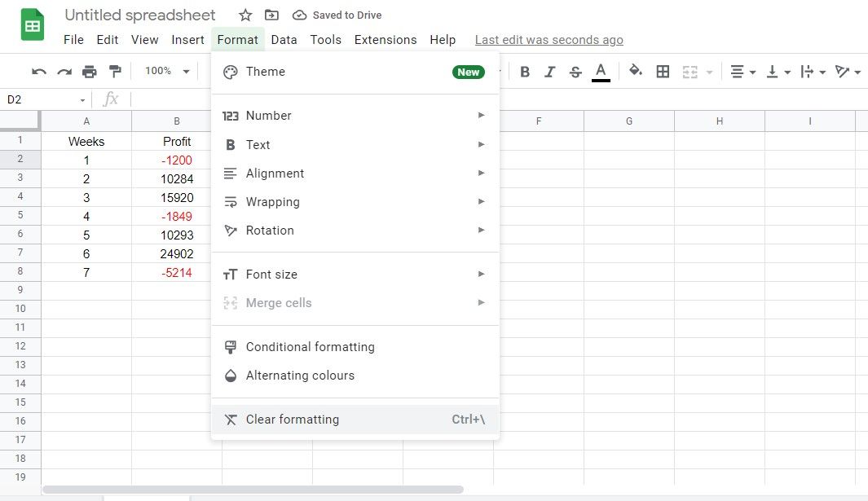
Task: Click the fill colour bucket icon
Action: click(636, 72)
